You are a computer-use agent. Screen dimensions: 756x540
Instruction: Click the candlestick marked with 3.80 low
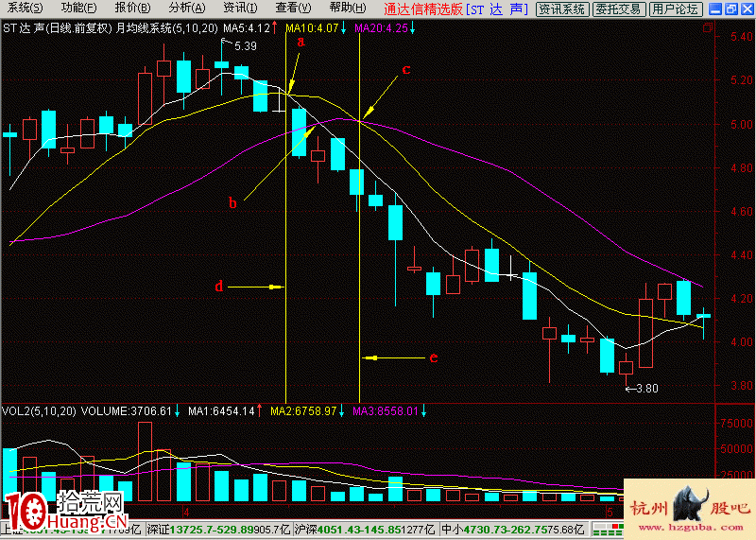(626, 368)
